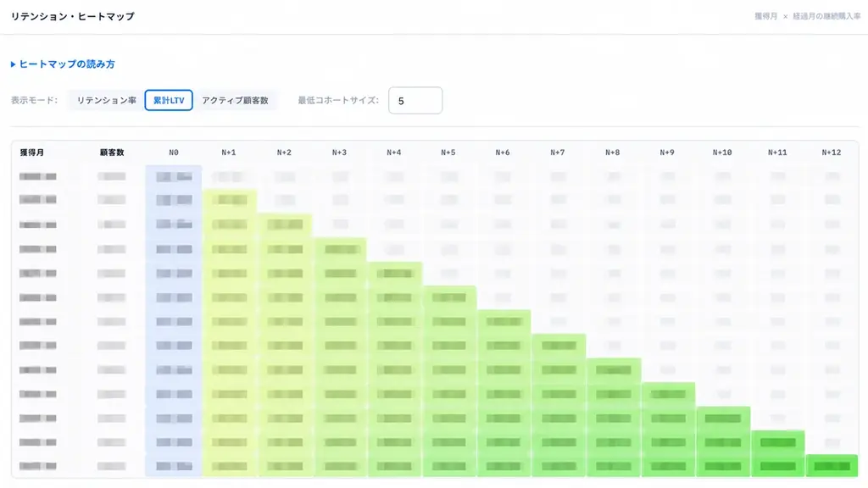
Task: Click the N+2 column header
Action: [284, 152]
